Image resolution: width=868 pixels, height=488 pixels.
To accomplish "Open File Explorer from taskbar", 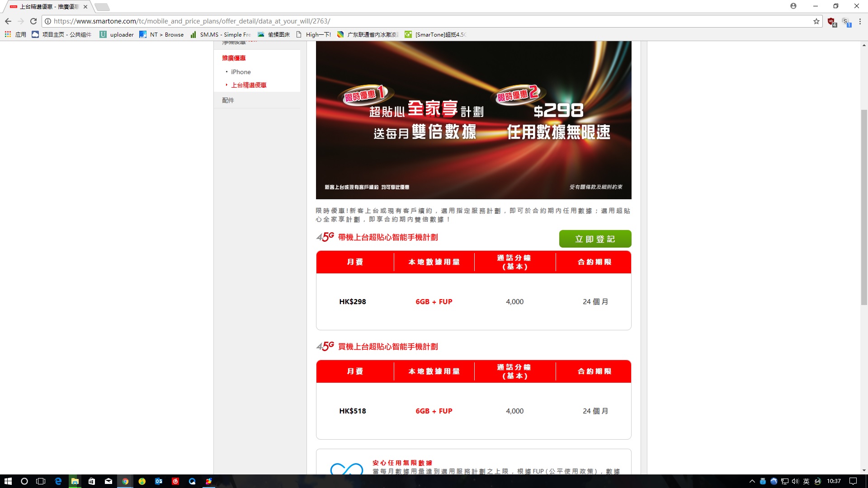I will point(75,481).
